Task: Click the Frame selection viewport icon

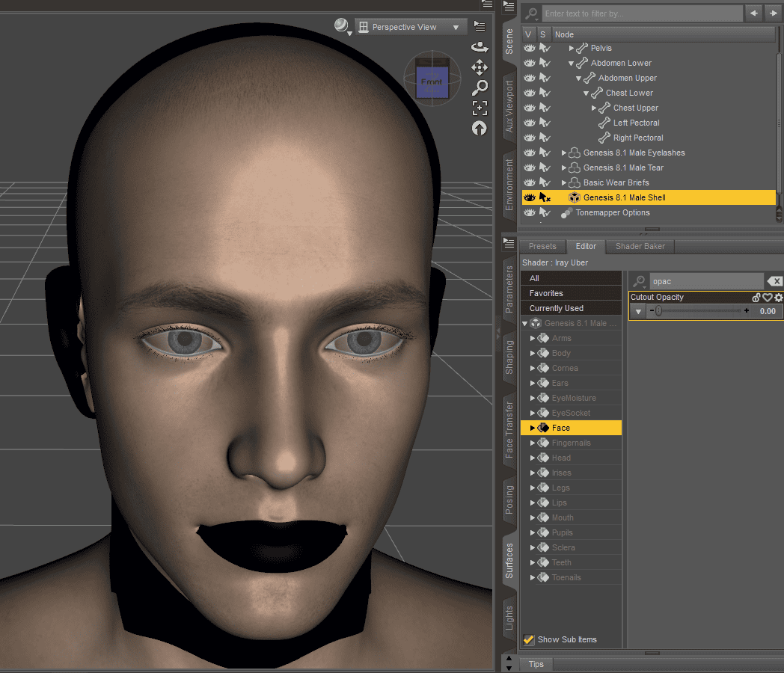Action: [x=479, y=108]
